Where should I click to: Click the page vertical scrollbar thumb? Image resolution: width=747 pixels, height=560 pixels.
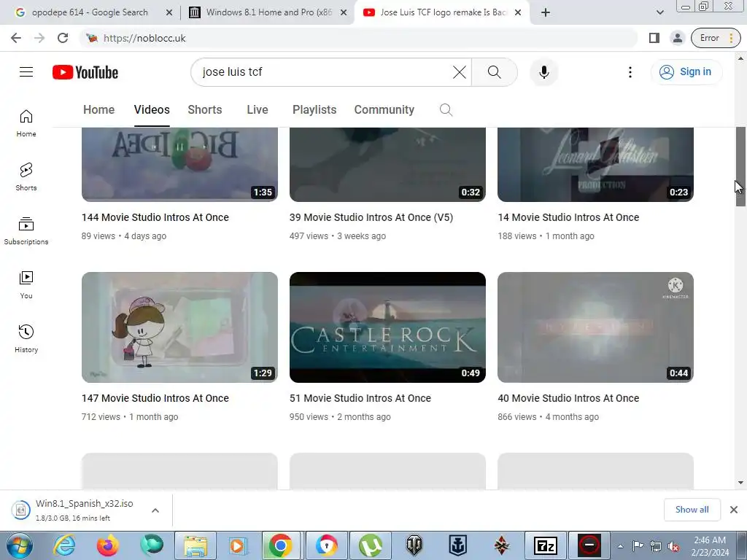(740, 167)
